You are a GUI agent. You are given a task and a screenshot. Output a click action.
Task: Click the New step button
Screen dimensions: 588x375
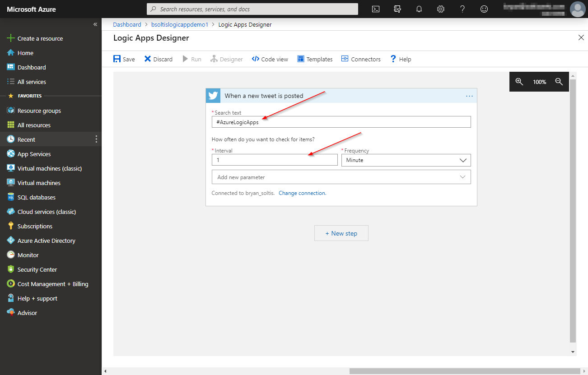click(341, 233)
